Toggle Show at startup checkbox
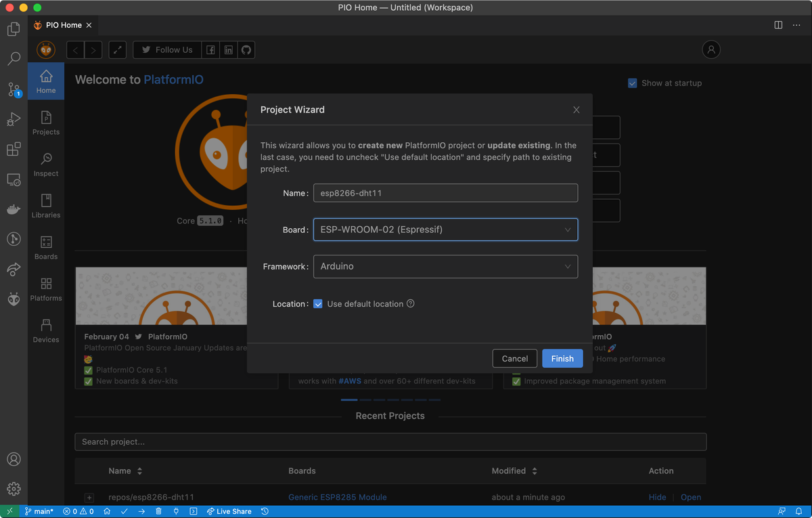Viewport: 812px width, 518px height. click(x=633, y=83)
